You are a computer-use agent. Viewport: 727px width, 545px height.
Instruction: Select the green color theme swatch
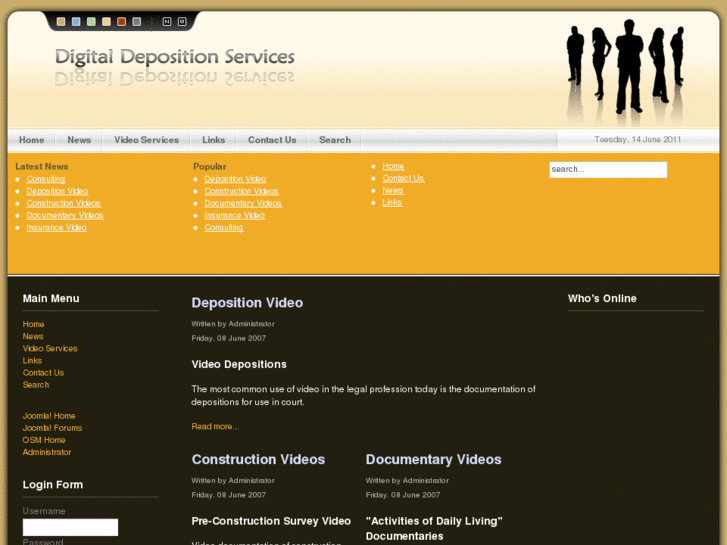(x=91, y=21)
